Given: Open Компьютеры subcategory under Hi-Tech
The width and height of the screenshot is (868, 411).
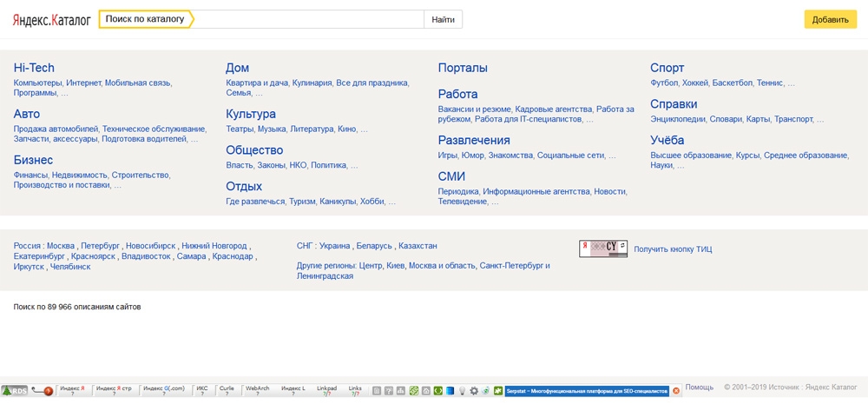Looking at the screenshot, I should pyautogui.click(x=37, y=83).
